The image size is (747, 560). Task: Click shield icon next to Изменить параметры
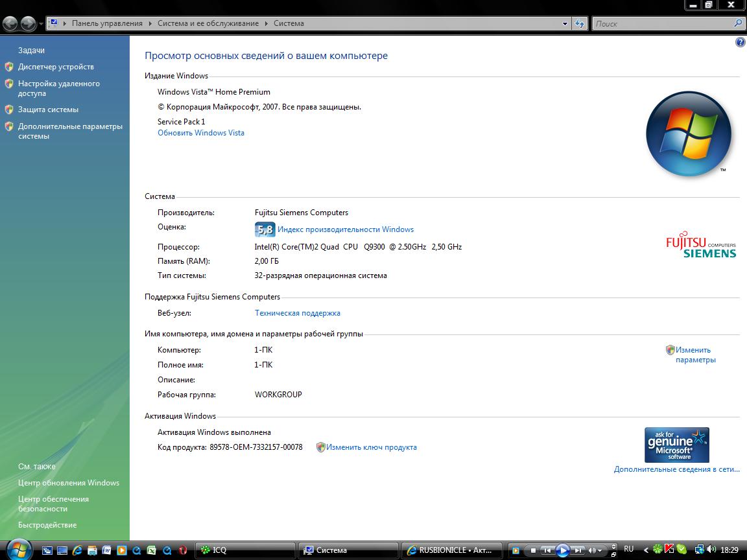670,350
